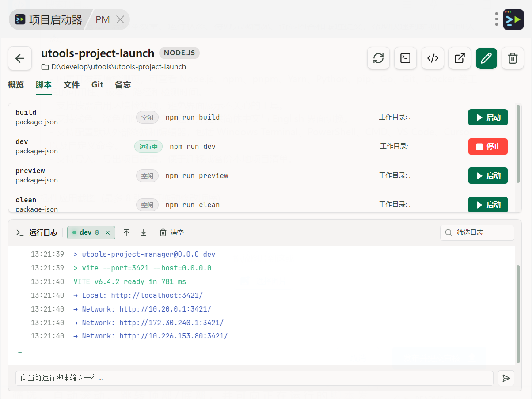Start the build script
532x399 pixels.
[488, 118]
